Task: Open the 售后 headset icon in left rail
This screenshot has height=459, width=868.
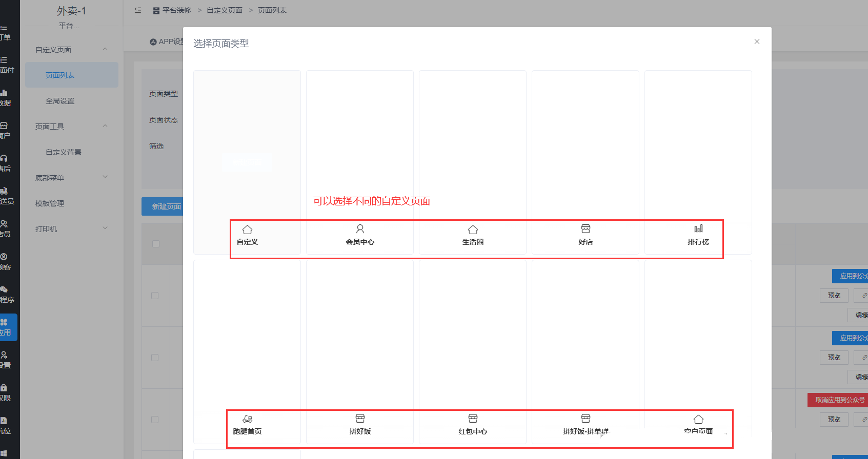Action: (4, 158)
